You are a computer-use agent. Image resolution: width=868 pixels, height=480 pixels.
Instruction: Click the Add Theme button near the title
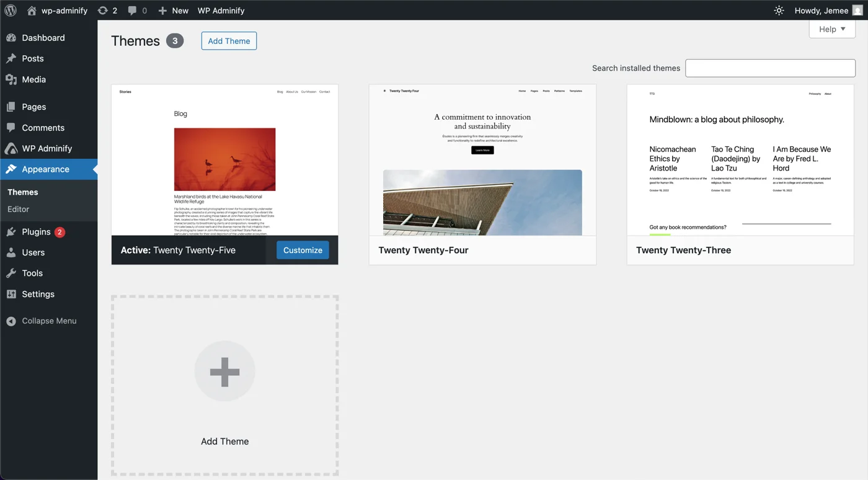click(229, 41)
